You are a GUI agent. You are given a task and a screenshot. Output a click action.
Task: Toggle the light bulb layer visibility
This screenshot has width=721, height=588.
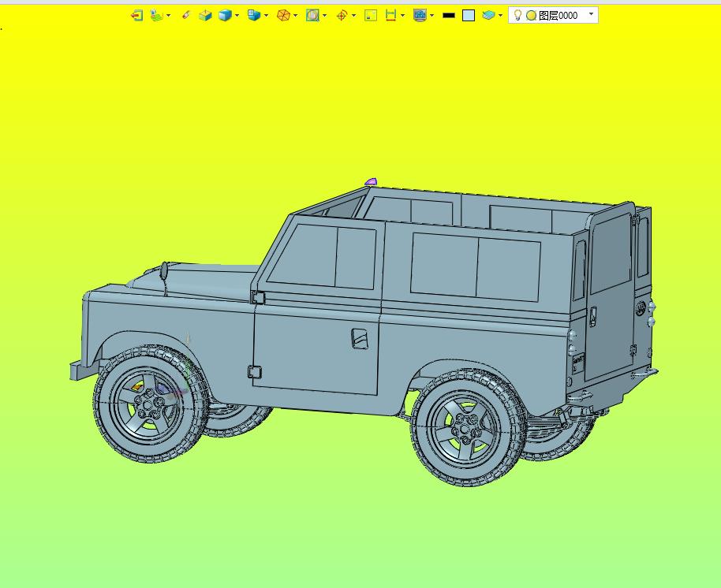coord(517,15)
